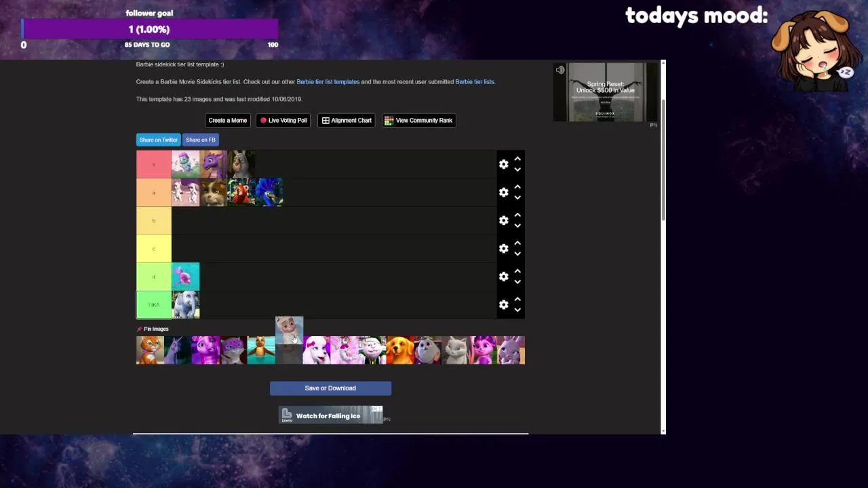Click the Watch for Falling Ice ad
Image resolution: width=868 pixels, height=488 pixels.
point(331,415)
